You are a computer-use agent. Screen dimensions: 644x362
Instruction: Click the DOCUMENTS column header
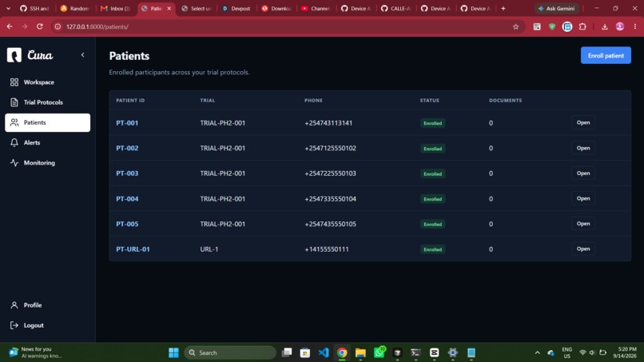click(x=505, y=100)
